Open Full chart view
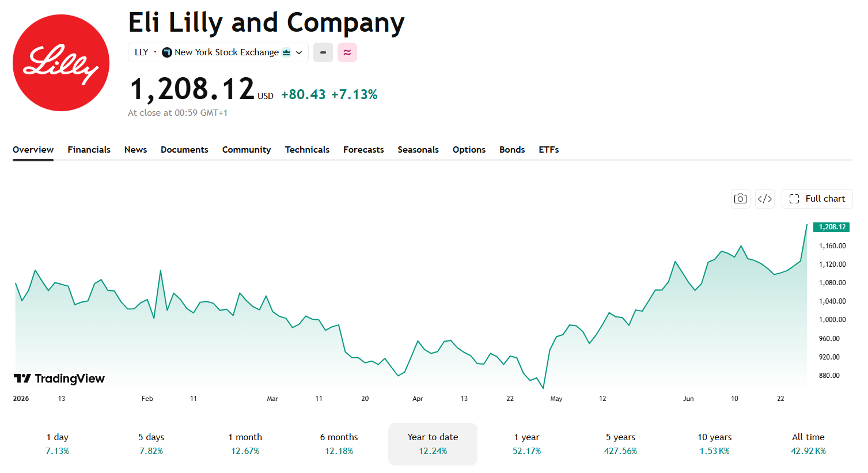 coord(817,199)
